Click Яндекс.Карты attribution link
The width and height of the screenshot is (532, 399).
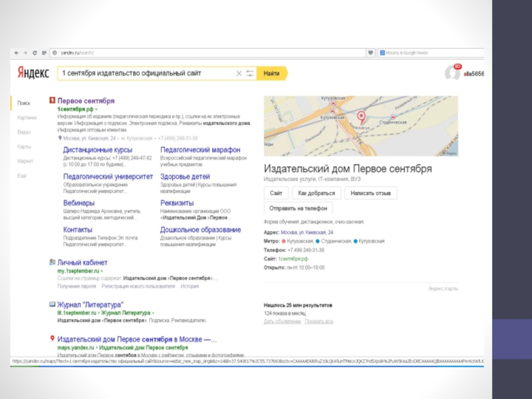pos(443,289)
